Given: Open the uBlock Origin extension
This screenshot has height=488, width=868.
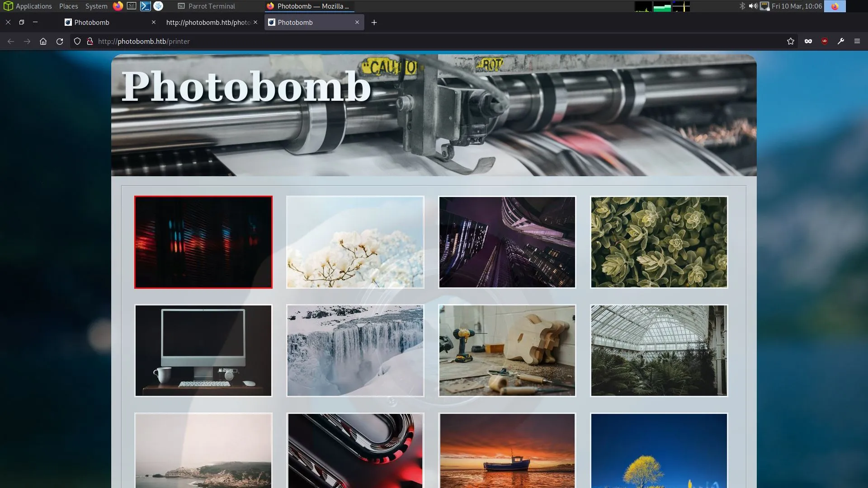Looking at the screenshot, I should pyautogui.click(x=825, y=41).
